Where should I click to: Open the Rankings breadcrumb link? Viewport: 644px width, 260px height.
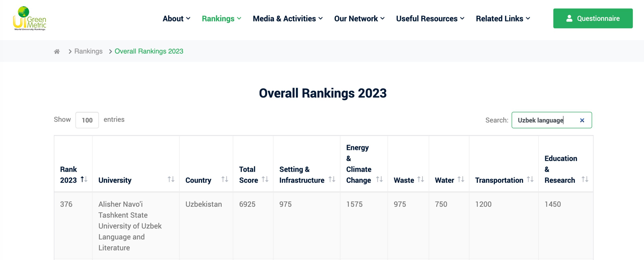coord(88,51)
